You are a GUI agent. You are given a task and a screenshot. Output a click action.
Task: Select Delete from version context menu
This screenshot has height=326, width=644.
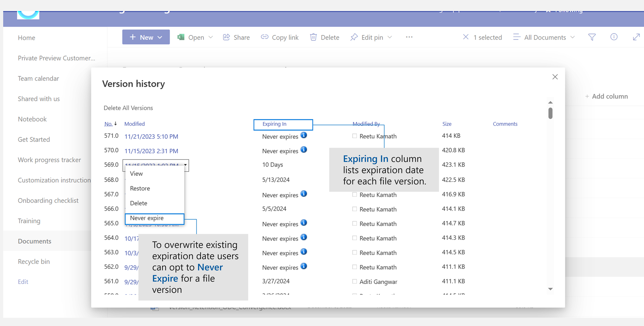[139, 203]
